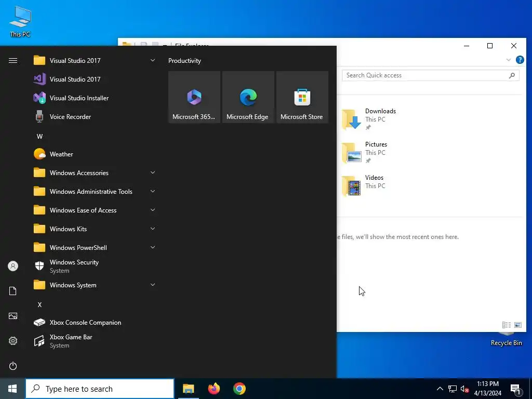Click the muted volume tray icon
532x399 pixels.
pos(465,389)
